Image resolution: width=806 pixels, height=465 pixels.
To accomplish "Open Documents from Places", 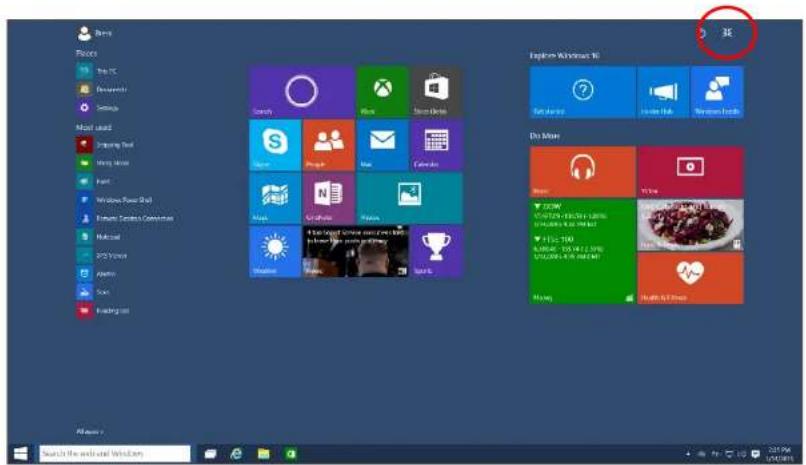I will [x=102, y=89].
